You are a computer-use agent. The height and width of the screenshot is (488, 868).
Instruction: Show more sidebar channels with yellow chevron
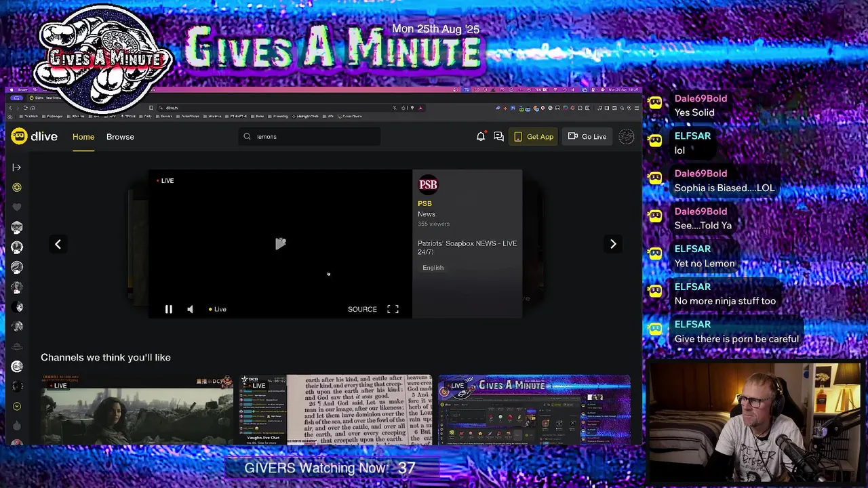pyautogui.click(x=17, y=406)
